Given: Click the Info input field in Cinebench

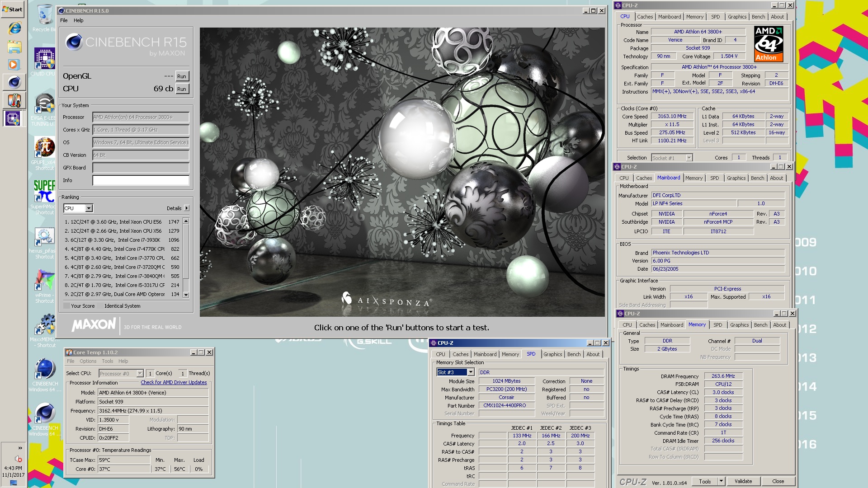Looking at the screenshot, I should (x=141, y=180).
